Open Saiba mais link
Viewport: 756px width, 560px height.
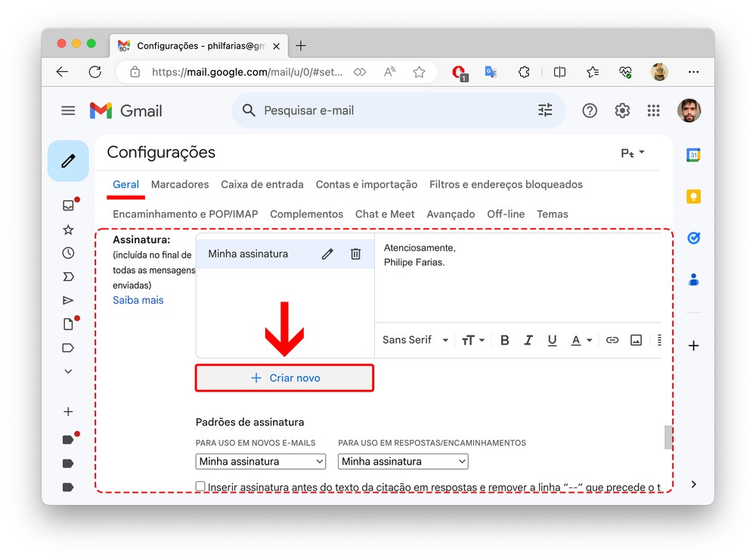pyautogui.click(x=138, y=300)
